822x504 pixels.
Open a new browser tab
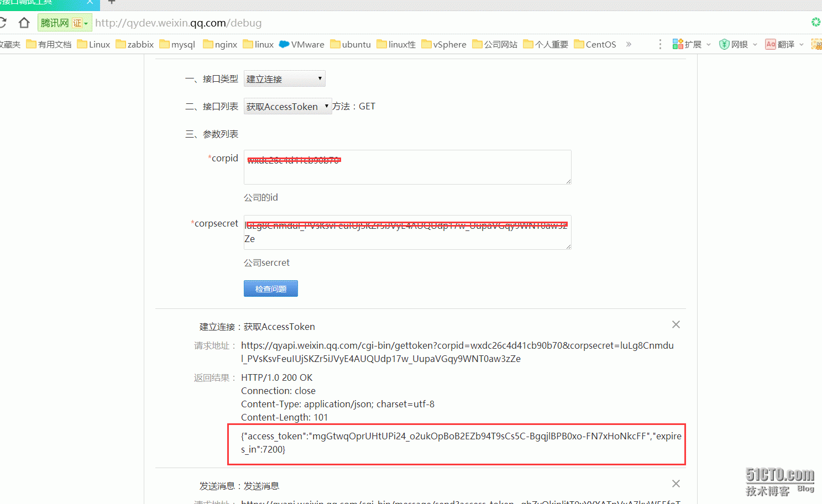tap(111, 2)
